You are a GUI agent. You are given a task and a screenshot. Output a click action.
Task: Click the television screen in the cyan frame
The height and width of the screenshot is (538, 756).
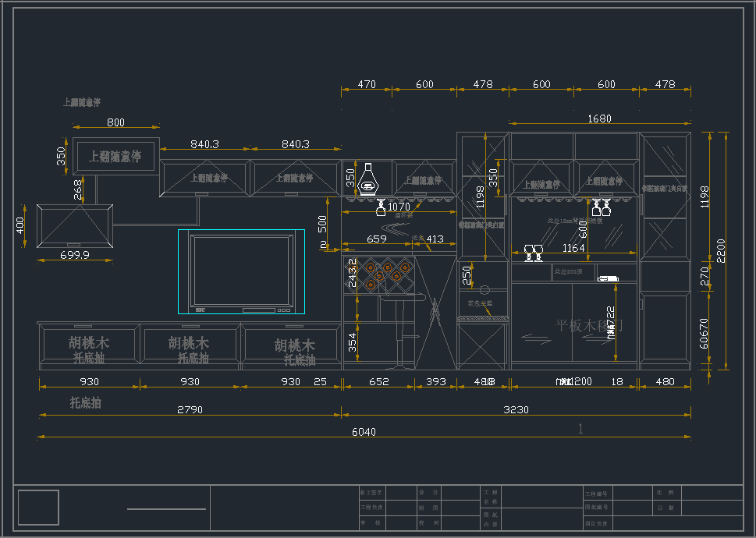pos(242,271)
